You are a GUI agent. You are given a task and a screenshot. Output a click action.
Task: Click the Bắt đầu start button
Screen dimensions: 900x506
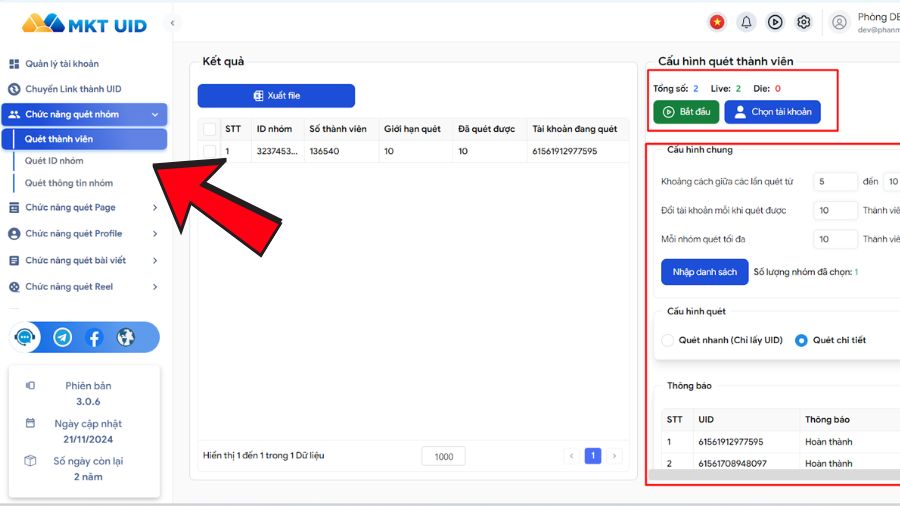(685, 112)
